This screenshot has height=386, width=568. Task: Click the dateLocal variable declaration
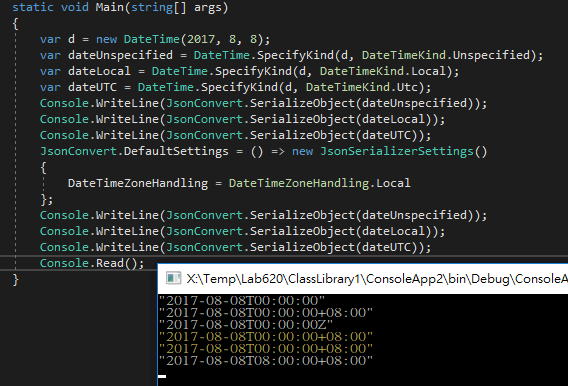[x=99, y=71]
